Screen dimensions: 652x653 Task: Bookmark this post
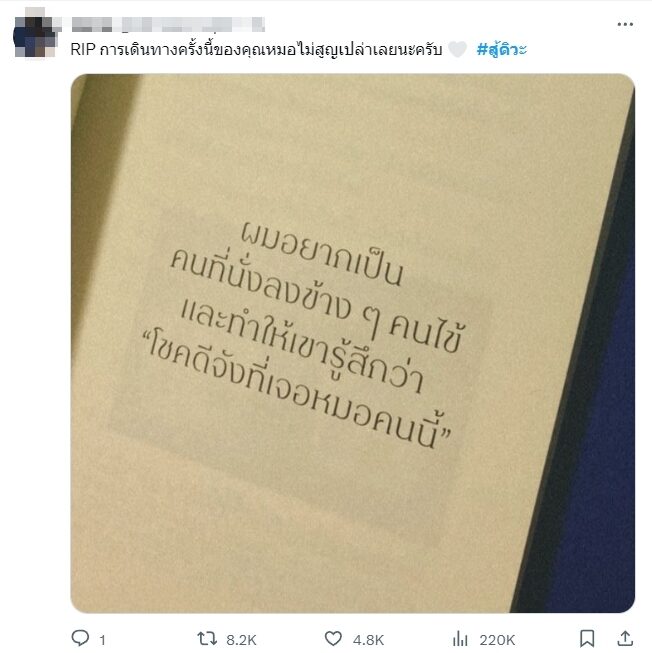point(587,638)
